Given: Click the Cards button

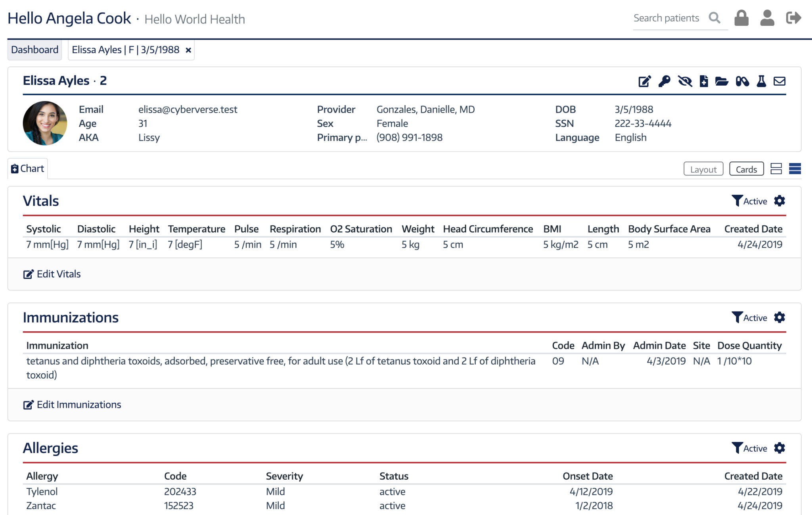Looking at the screenshot, I should (746, 169).
